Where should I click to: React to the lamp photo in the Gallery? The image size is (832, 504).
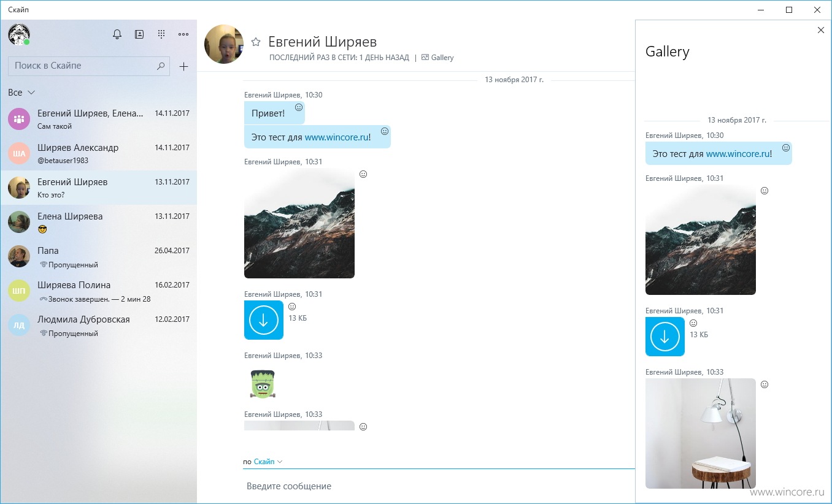coord(765,384)
